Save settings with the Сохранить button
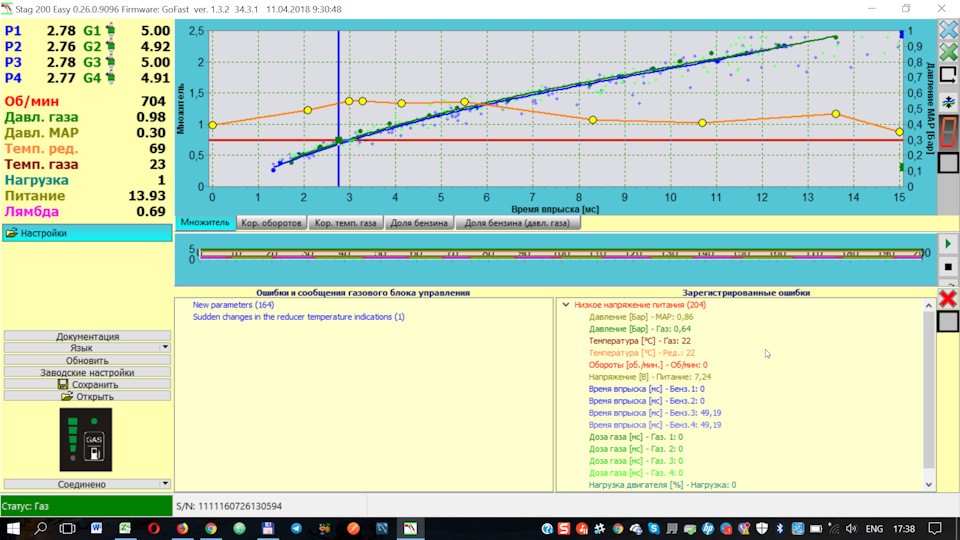The image size is (960, 540). (87, 384)
